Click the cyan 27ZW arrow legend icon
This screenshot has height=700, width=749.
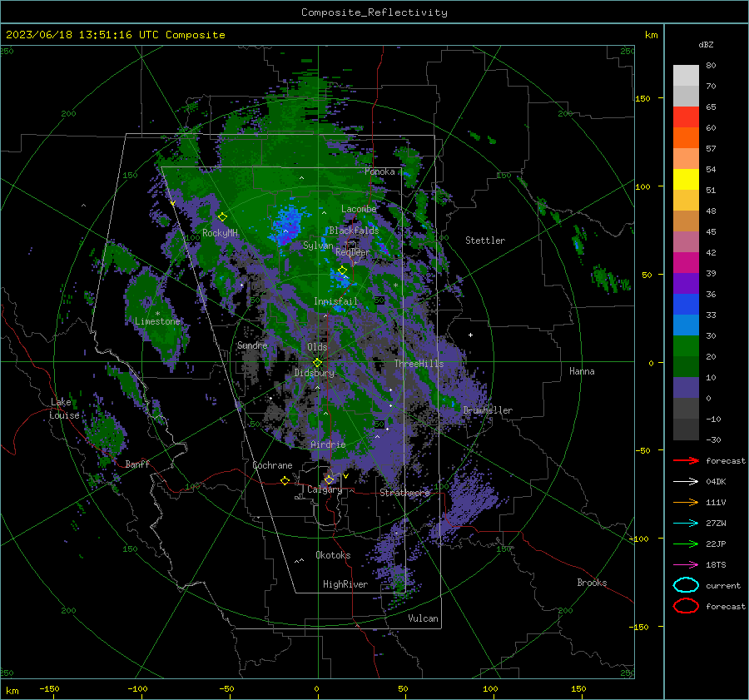click(x=686, y=524)
